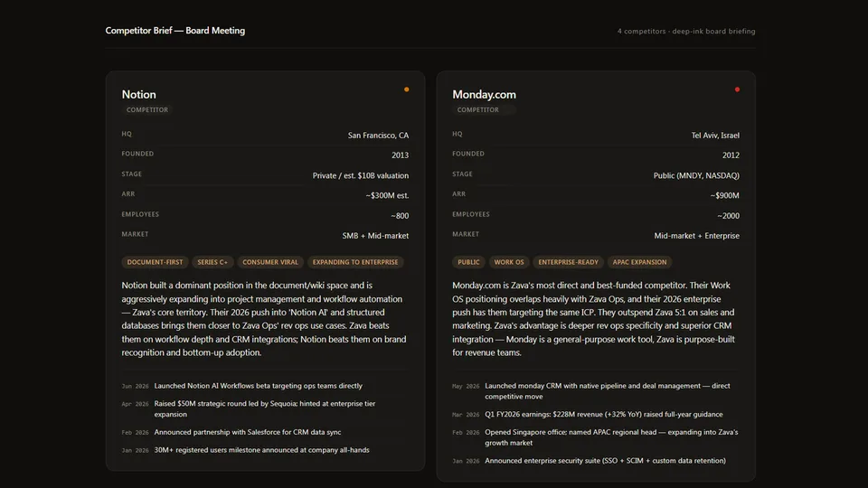Click 'Q1 FY2026 earnings' news item
Image resolution: width=868 pixels, height=488 pixels.
pos(603,415)
